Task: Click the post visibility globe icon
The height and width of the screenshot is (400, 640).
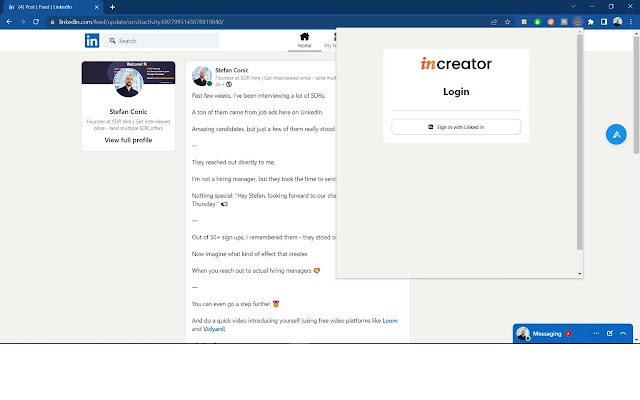Action: click(x=229, y=84)
